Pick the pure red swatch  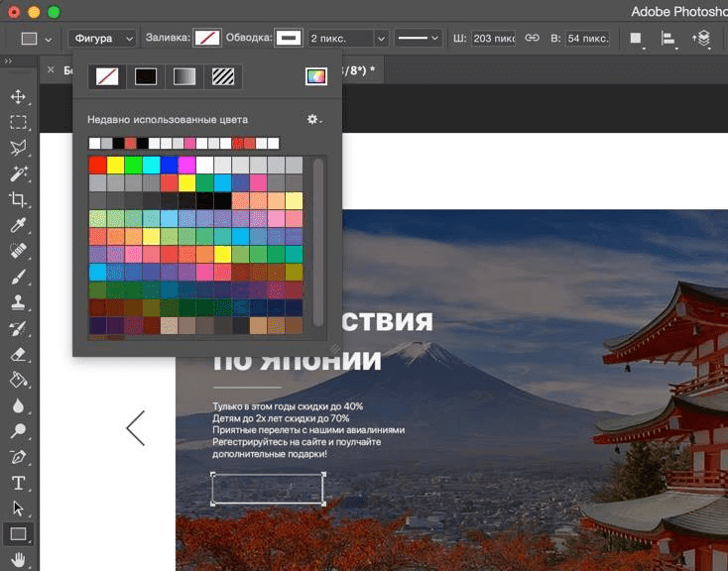pos(97,165)
